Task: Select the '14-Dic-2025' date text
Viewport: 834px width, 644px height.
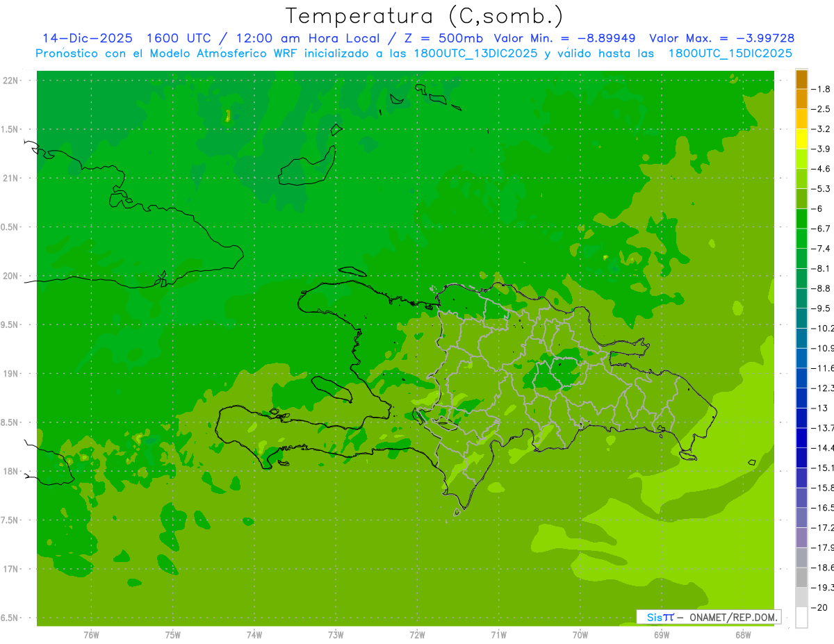Action: (x=88, y=38)
